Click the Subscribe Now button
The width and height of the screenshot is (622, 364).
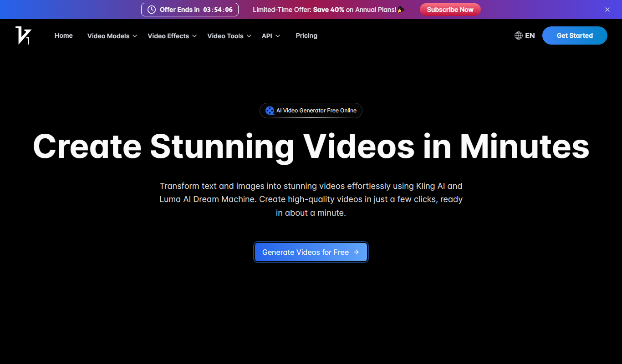450,10
